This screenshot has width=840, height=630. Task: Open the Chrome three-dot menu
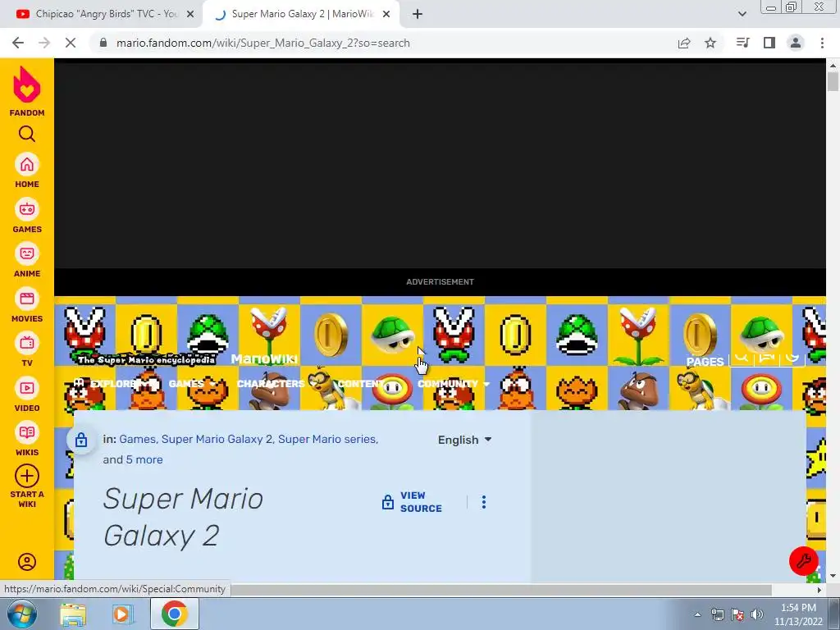[x=822, y=43]
